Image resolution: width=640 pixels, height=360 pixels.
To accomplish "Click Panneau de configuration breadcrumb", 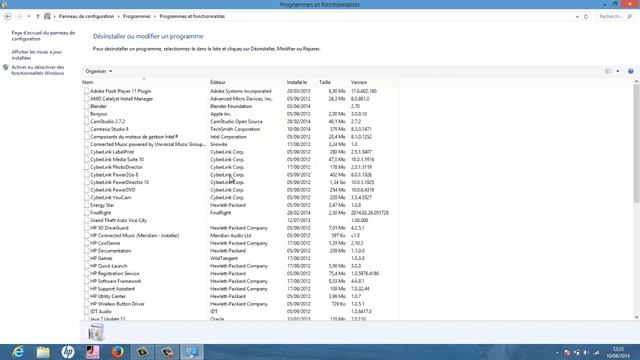I will (86, 16).
